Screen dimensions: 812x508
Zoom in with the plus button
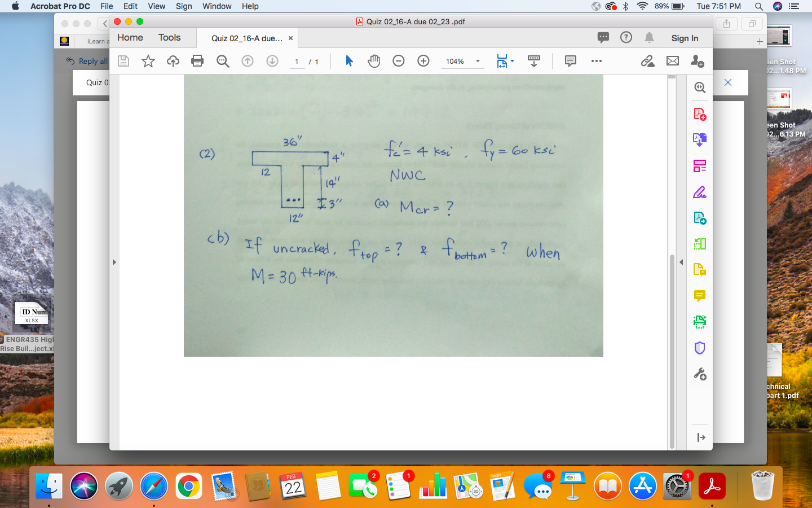point(423,61)
